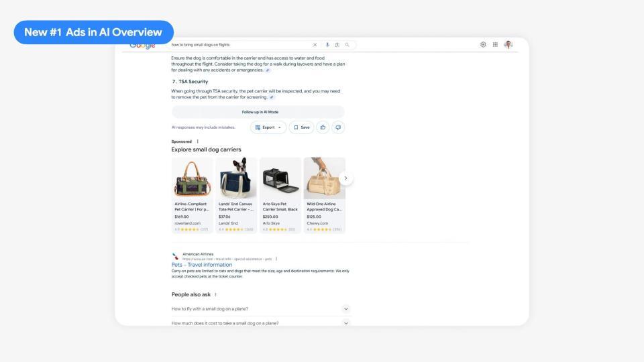Show next product carousel items with the arrow
The image size is (644, 362).
click(346, 178)
